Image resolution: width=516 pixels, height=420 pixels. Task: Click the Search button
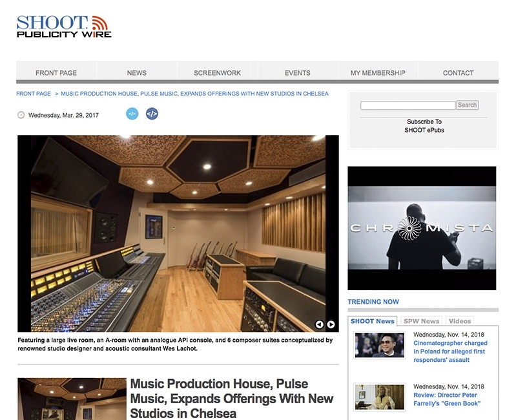point(467,105)
